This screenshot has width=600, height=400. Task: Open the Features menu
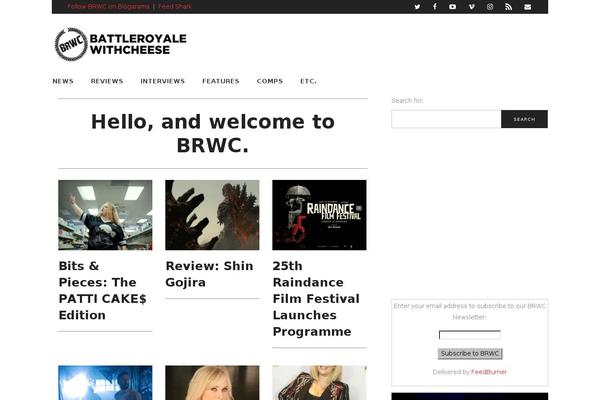pos(221,81)
